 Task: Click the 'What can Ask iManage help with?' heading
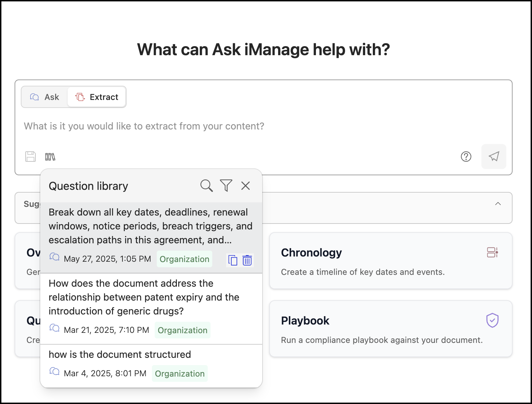tap(264, 50)
